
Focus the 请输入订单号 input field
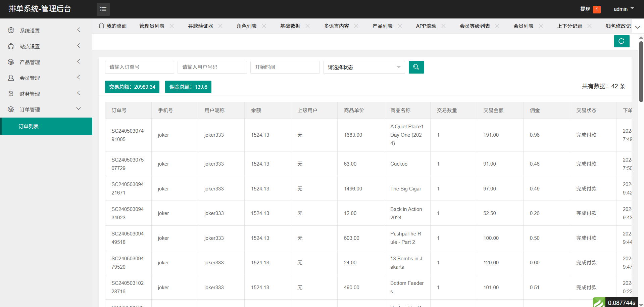click(x=139, y=67)
